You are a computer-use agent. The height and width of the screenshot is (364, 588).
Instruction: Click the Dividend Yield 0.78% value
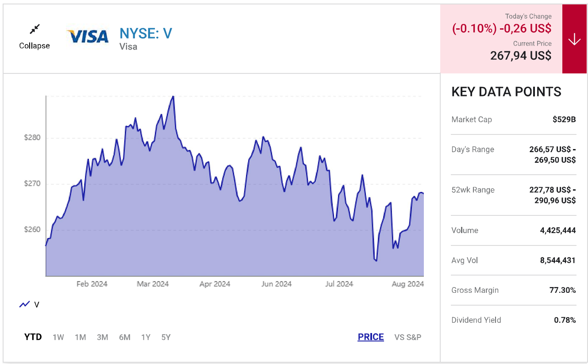click(565, 320)
